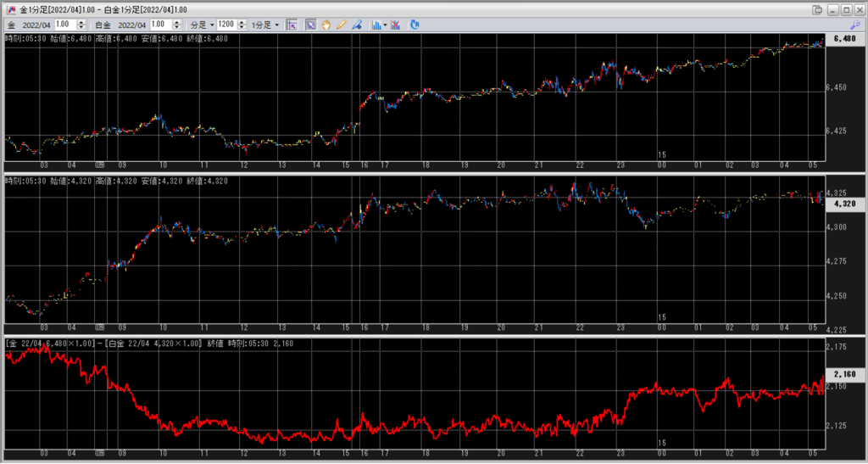
Task: Click the crosshair cursor toolbar icon
Action: click(x=292, y=25)
